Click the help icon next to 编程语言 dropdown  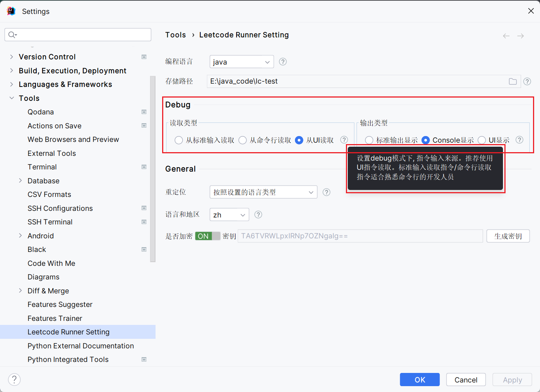point(283,62)
